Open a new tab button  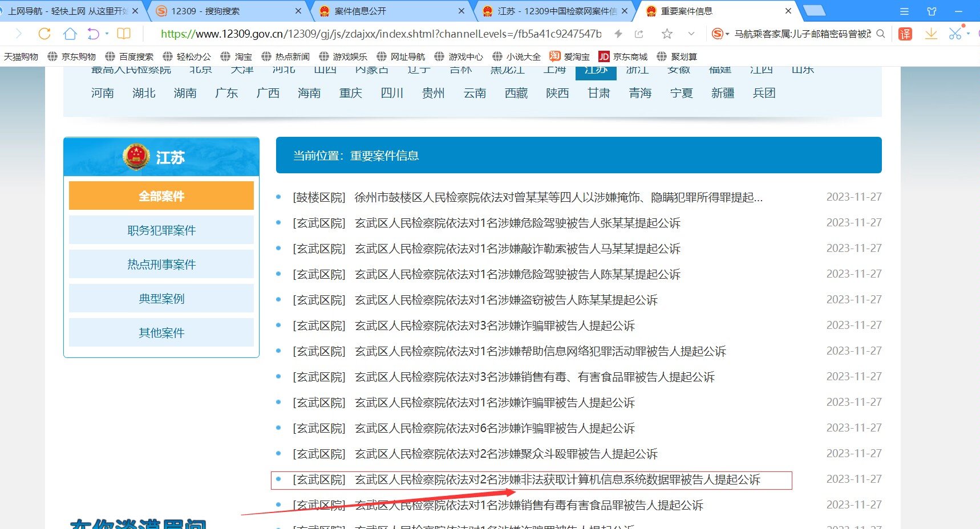pyautogui.click(x=814, y=10)
